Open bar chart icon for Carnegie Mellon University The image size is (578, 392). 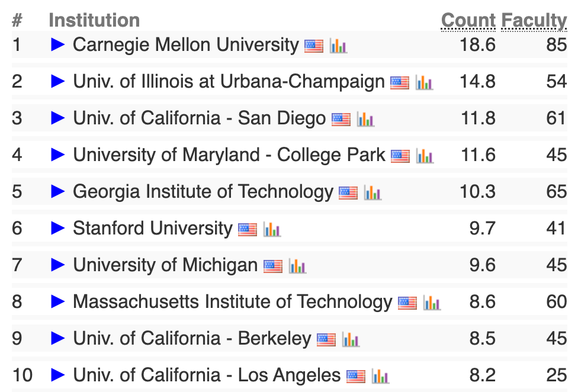tap(338, 46)
